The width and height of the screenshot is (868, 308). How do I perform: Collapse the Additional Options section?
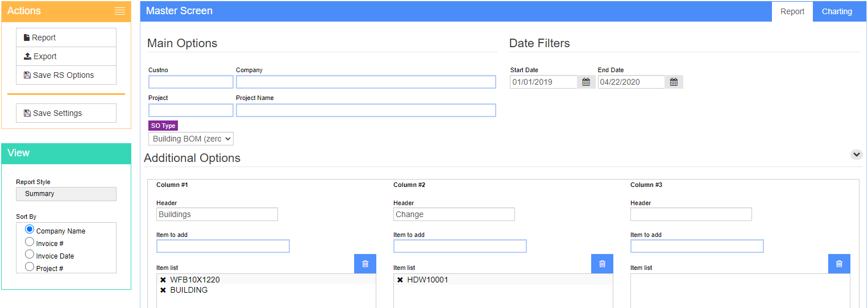(x=856, y=155)
